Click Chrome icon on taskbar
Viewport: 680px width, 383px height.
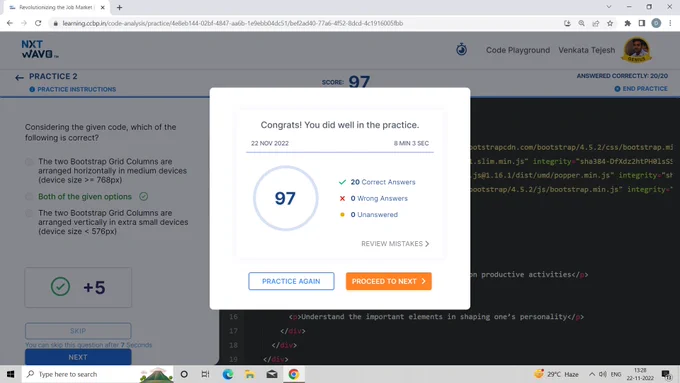coord(294,374)
